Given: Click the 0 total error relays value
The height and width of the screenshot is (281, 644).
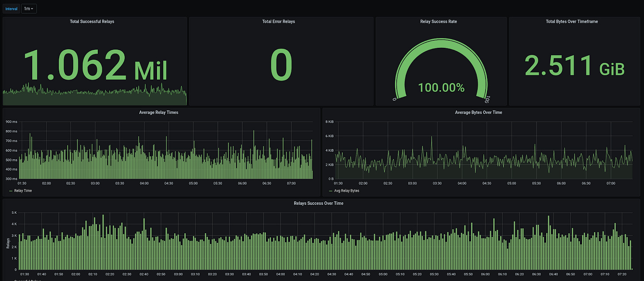Looking at the screenshot, I should coord(281,66).
